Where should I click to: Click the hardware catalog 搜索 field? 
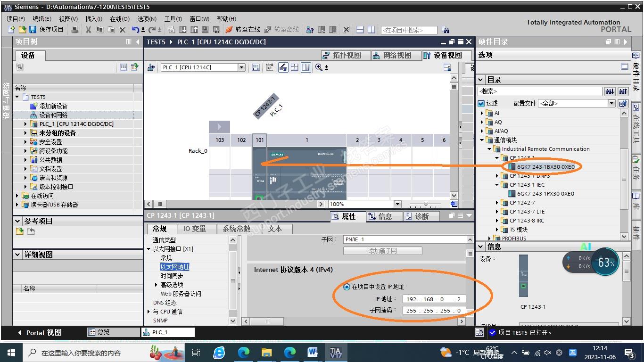[x=540, y=91]
